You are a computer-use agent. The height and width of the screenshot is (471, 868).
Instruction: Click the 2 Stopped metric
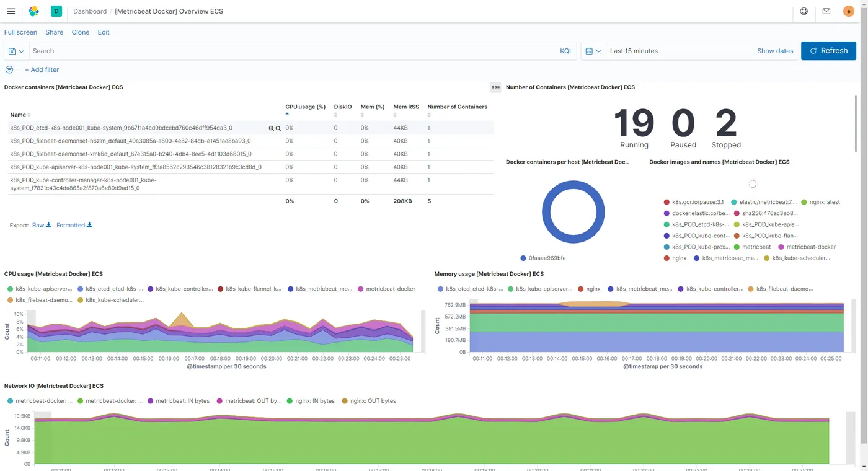tap(726, 129)
